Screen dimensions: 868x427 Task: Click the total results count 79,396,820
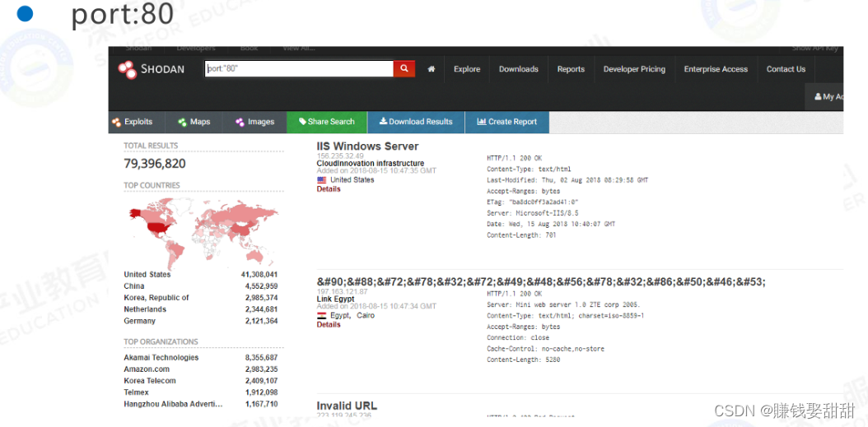point(155,164)
